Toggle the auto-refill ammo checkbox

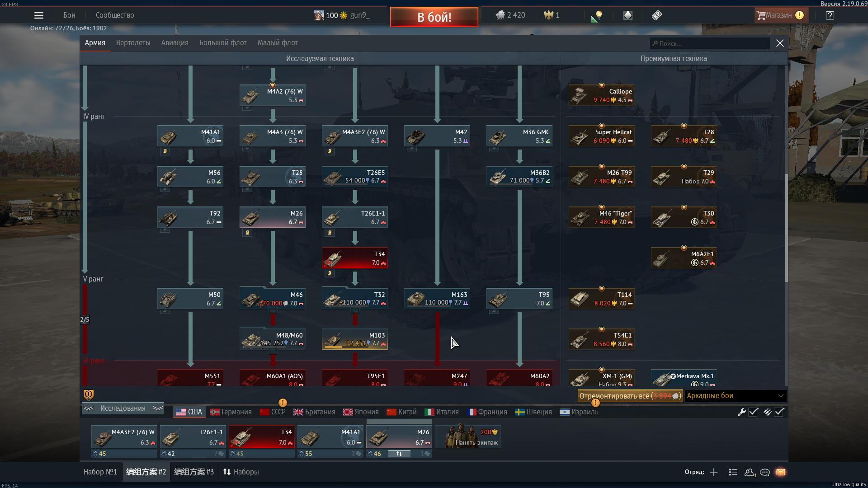[779, 412]
